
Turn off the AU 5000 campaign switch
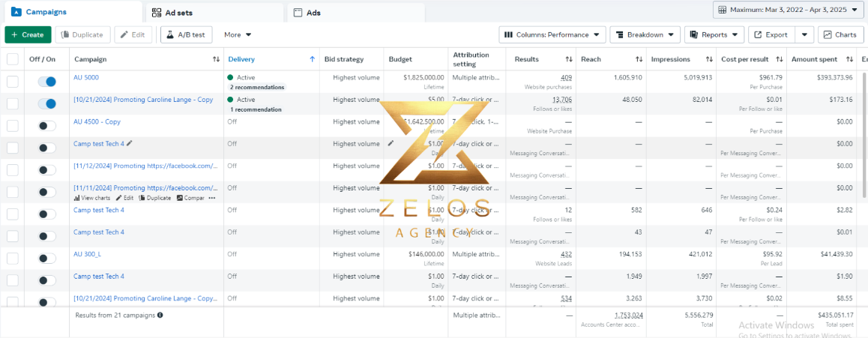(x=47, y=82)
